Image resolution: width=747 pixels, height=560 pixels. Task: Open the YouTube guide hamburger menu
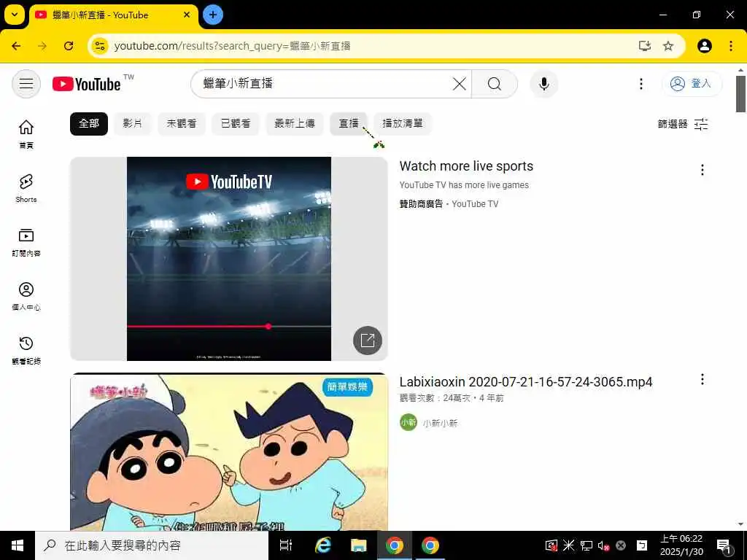(26, 84)
